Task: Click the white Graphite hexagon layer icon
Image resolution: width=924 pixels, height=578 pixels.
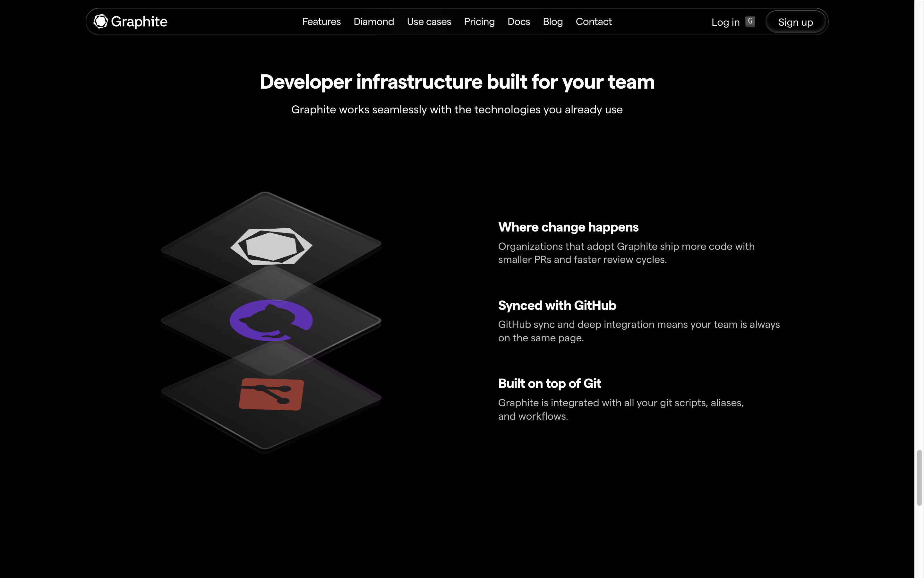Action: point(271,246)
